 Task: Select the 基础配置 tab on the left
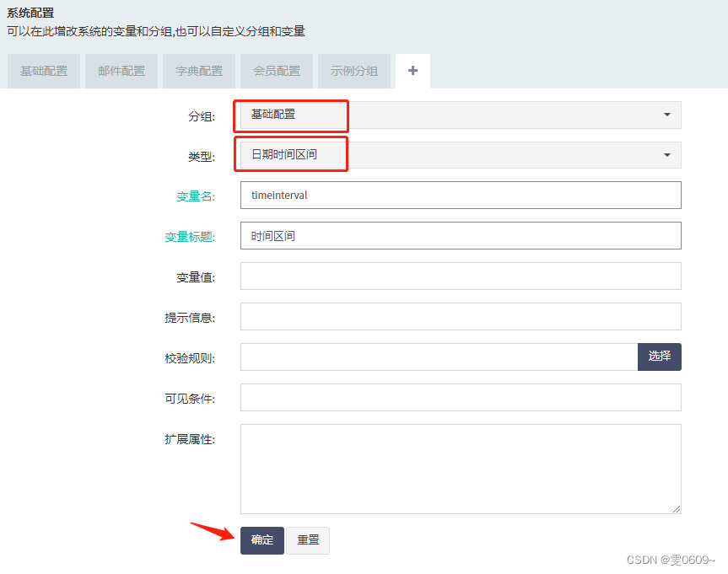(x=43, y=71)
